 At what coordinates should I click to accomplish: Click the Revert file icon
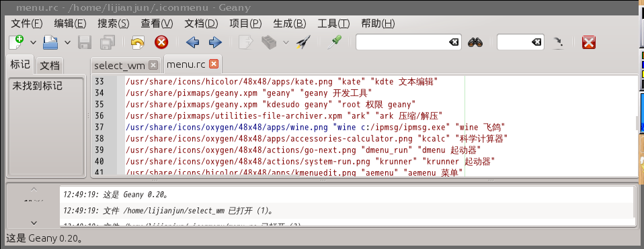click(x=138, y=42)
